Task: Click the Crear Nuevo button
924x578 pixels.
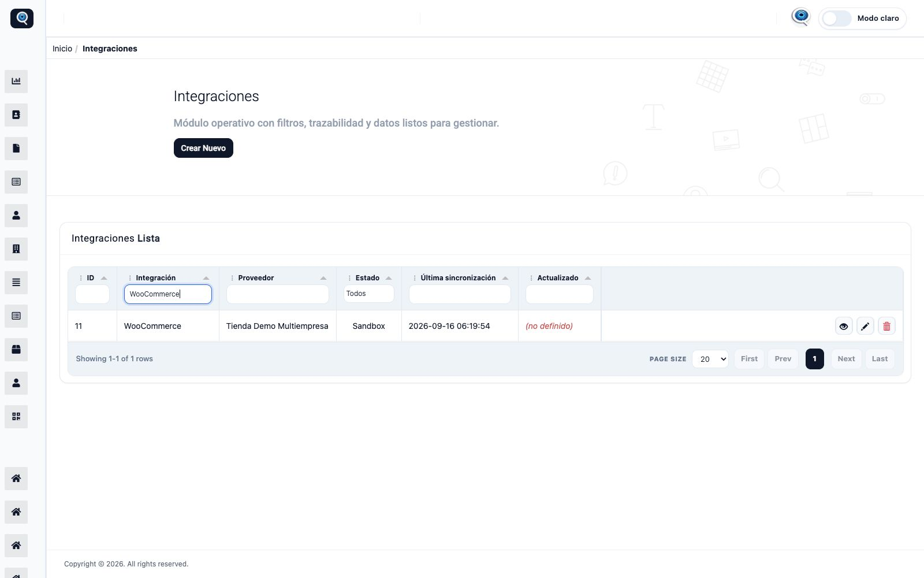Action: point(203,148)
